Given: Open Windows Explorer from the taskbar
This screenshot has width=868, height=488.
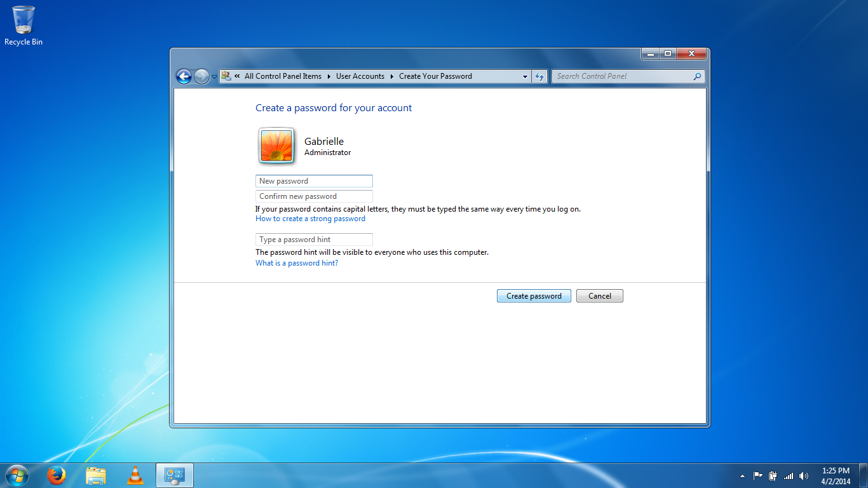Looking at the screenshot, I should tap(96, 475).
